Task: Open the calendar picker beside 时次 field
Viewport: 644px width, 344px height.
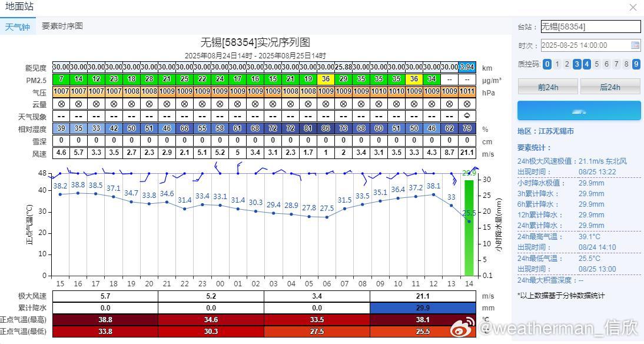Action: (635, 45)
